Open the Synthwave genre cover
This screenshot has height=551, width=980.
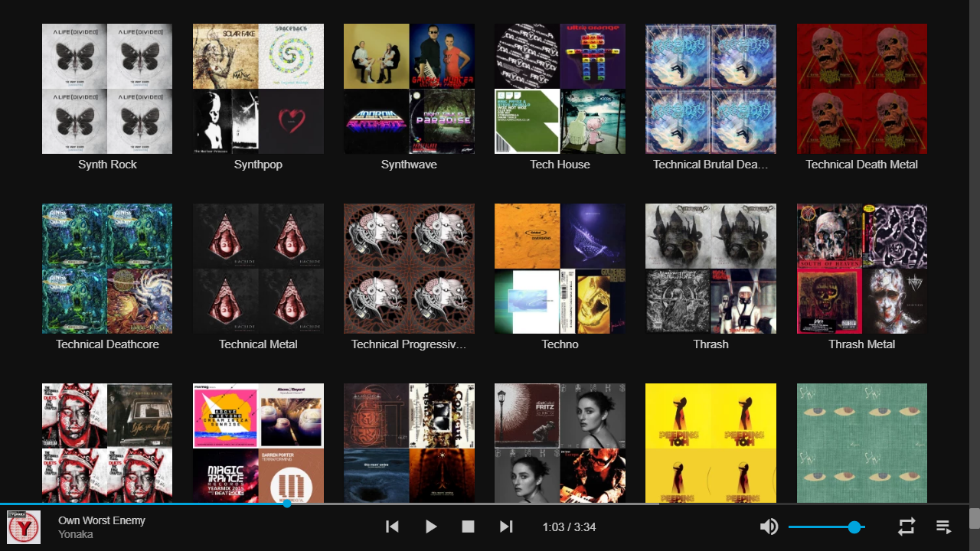tap(409, 89)
